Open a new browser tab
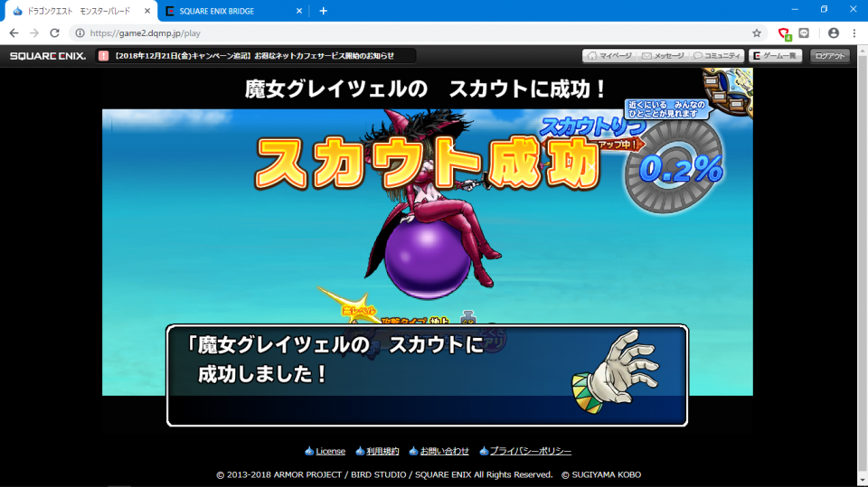Image resolution: width=868 pixels, height=487 pixels. [324, 11]
